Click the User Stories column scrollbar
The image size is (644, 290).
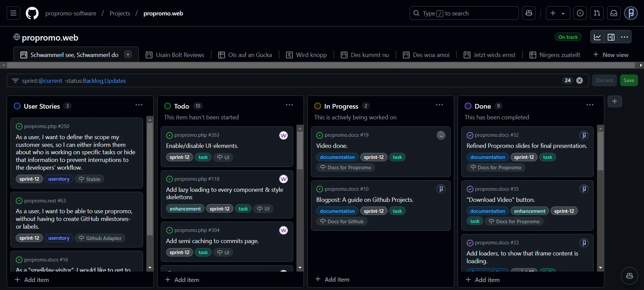(150, 179)
